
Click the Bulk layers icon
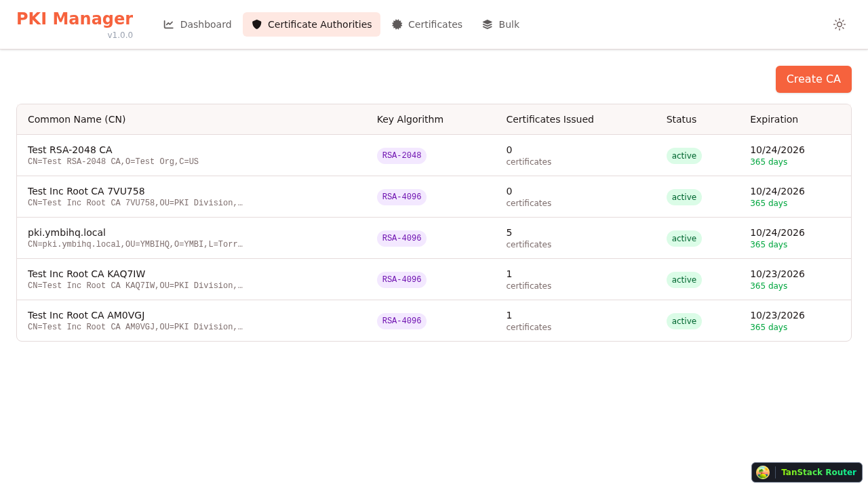point(488,24)
